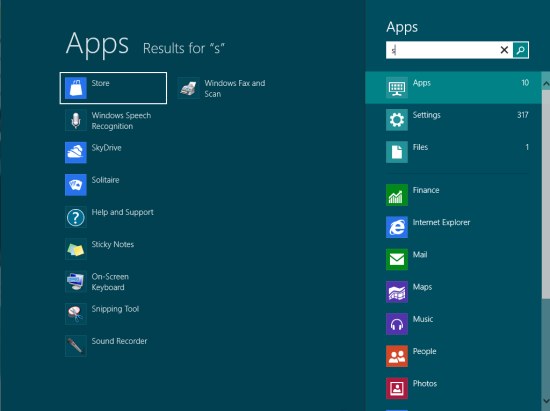The height and width of the screenshot is (411, 550).
Task: Click the "Internet Explorer" label
Action: [441, 223]
